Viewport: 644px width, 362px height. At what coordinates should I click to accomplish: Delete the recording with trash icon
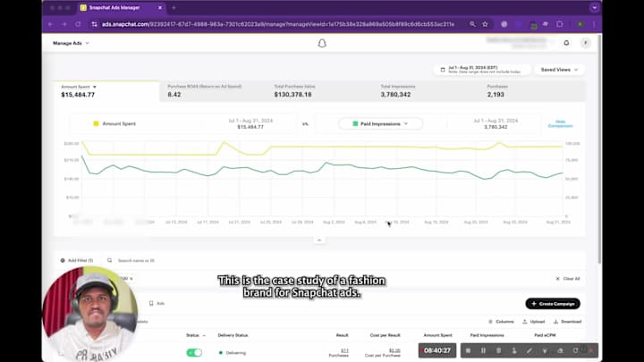click(498, 350)
